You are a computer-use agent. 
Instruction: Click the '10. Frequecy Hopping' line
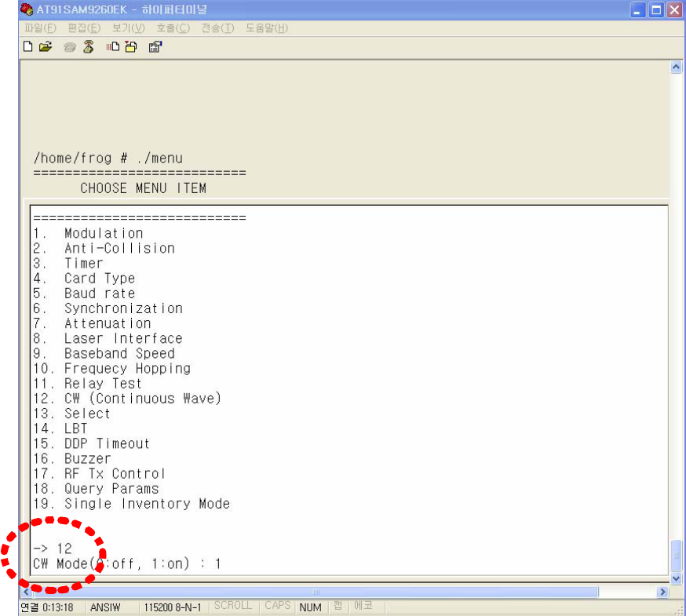(x=112, y=368)
